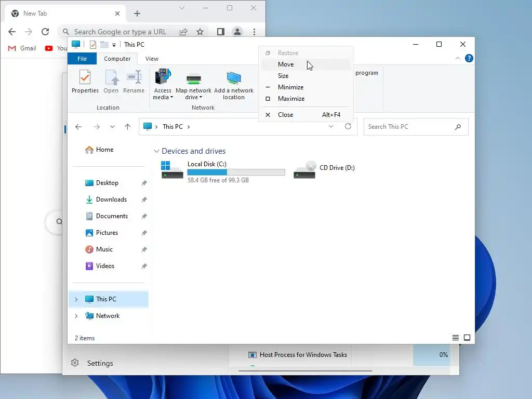The image size is (532, 399).
Task: Open Explorer Help question mark
Action: click(469, 58)
